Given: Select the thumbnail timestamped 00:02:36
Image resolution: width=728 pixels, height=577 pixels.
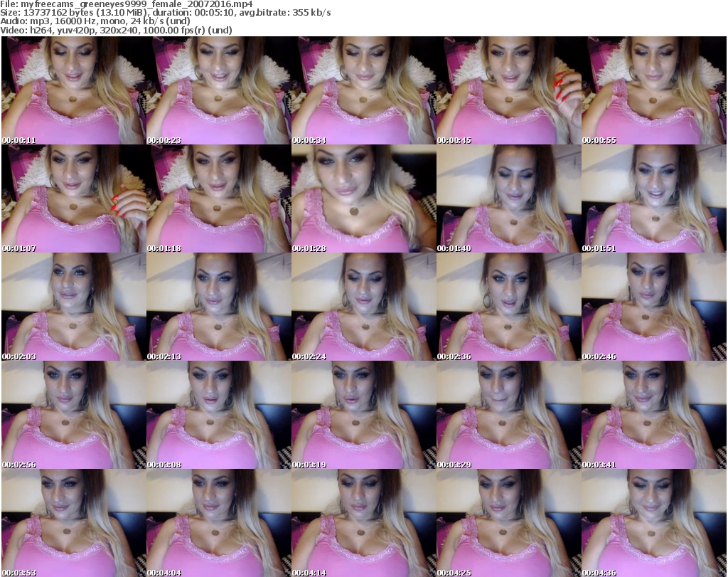Looking at the screenshot, I should coord(508,307).
